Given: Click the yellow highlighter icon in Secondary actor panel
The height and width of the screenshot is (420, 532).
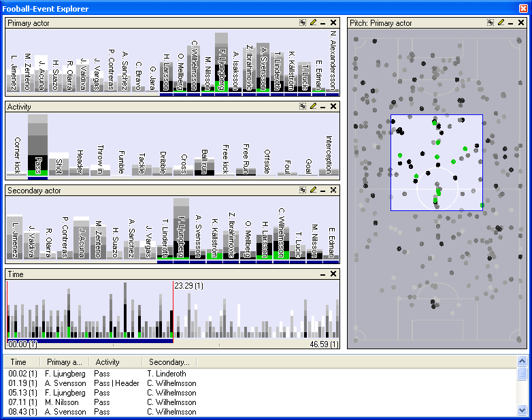Looking at the screenshot, I should [313, 190].
